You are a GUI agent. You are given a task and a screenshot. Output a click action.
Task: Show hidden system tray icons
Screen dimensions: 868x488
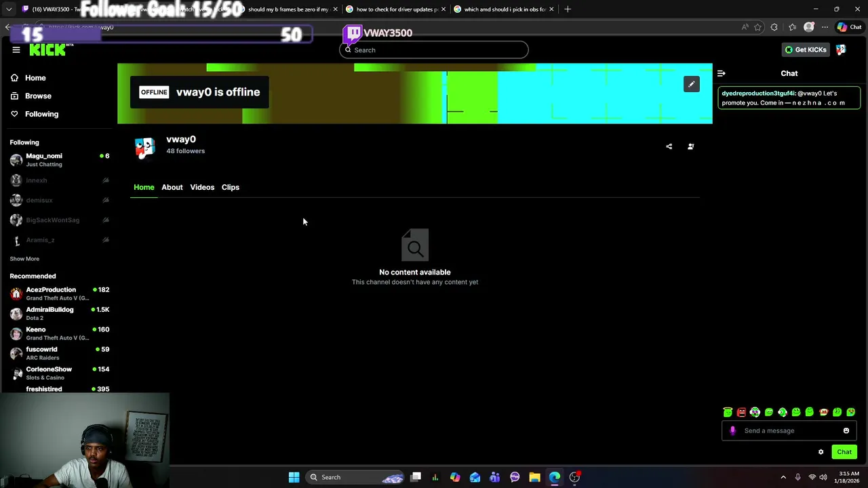click(783, 477)
